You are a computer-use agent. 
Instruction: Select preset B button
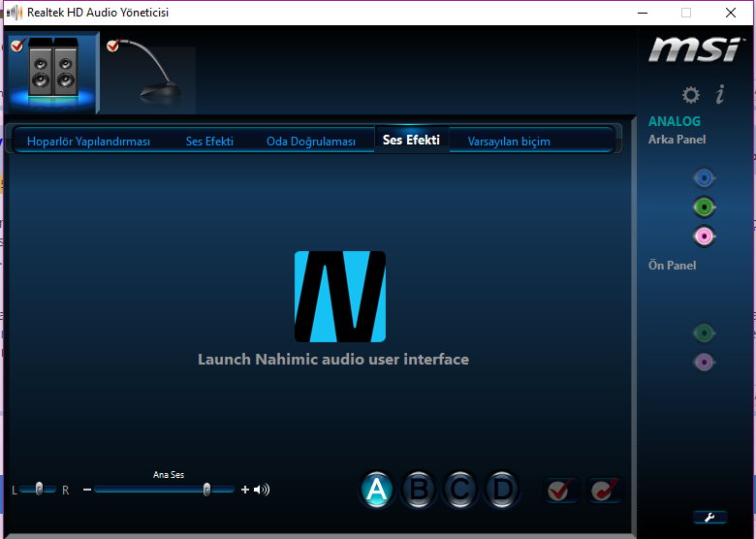point(419,490)
